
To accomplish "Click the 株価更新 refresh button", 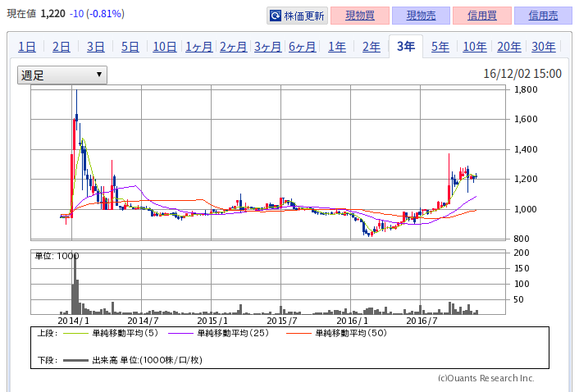I will click(297, 16).
